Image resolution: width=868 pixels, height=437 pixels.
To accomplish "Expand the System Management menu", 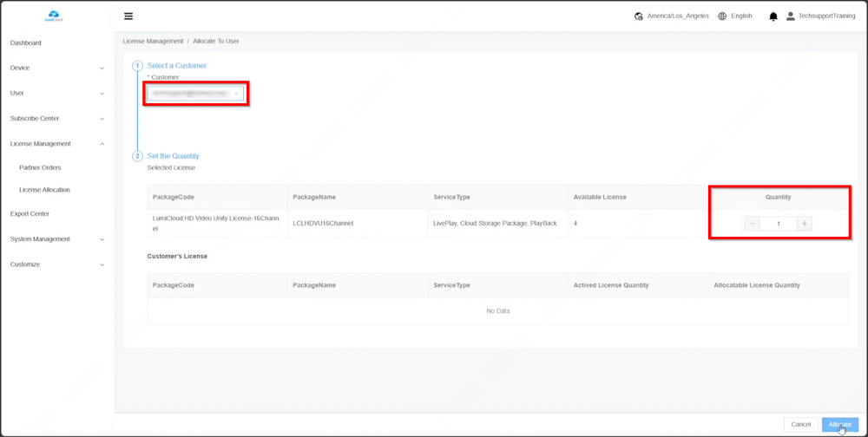I will point(57,239).
